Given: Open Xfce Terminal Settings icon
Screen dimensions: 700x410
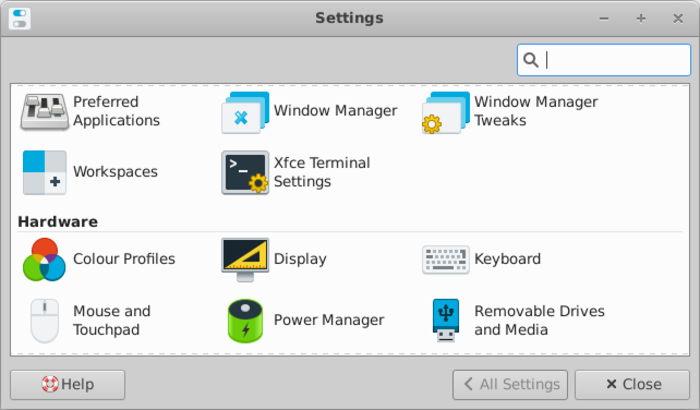Looking at the screenshot, I should (x=244, y=172).
